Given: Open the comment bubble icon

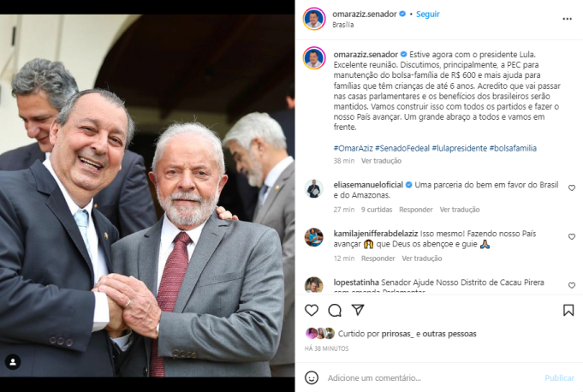Looking at the screenshot, I should click(x=335, y=310).
